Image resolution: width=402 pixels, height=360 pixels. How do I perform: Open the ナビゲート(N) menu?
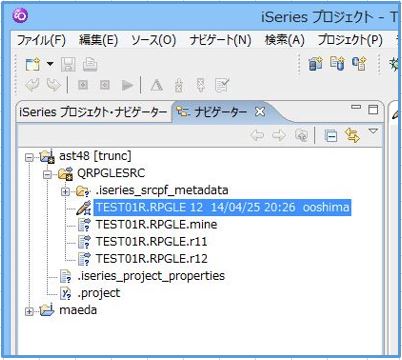click(x=220, y=40)
